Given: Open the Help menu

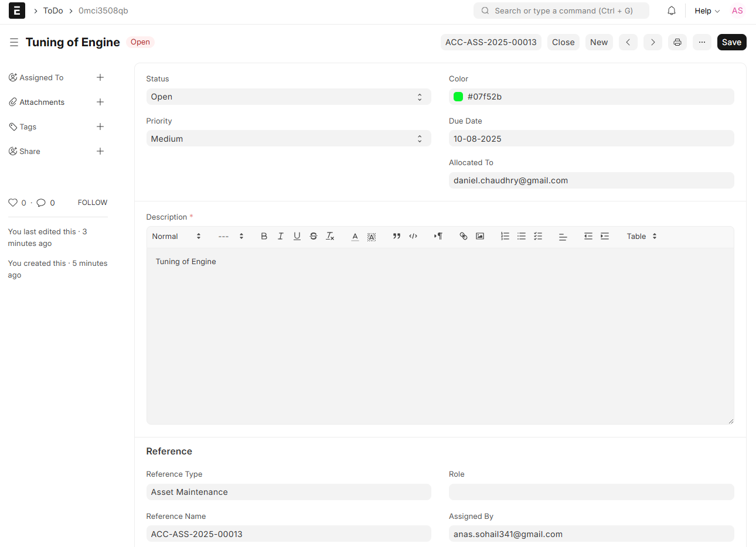Looking at the screenshot, I should 707,11.
